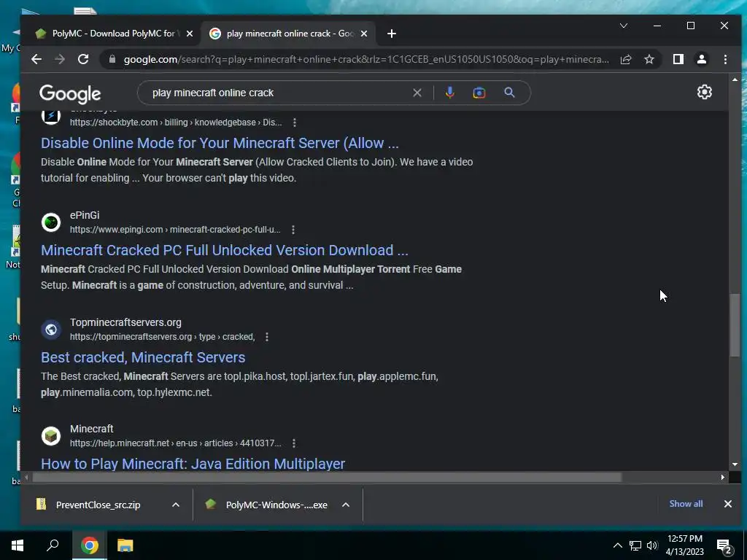The width and height of the screenshot is (747, 560).
Task: Click the topminecraftservers.org breadcrumb URL
Action: tap(163, 337)
